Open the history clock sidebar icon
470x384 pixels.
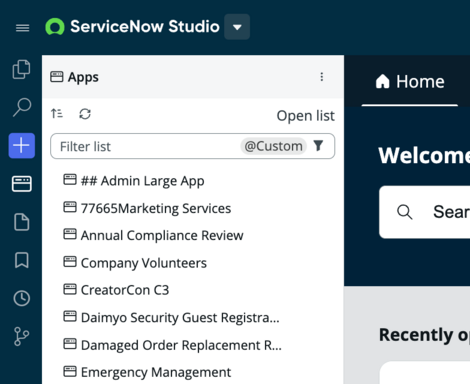click(x=22, y=298)
